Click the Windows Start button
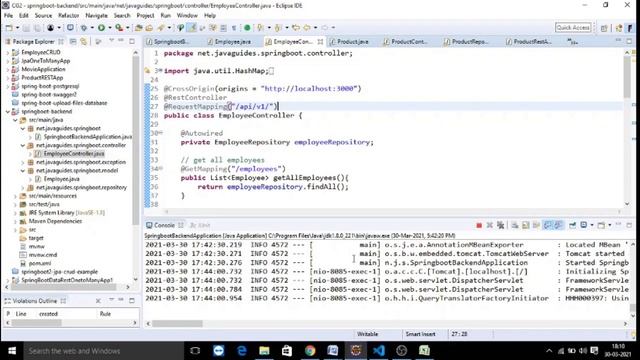 click(12, 351)
